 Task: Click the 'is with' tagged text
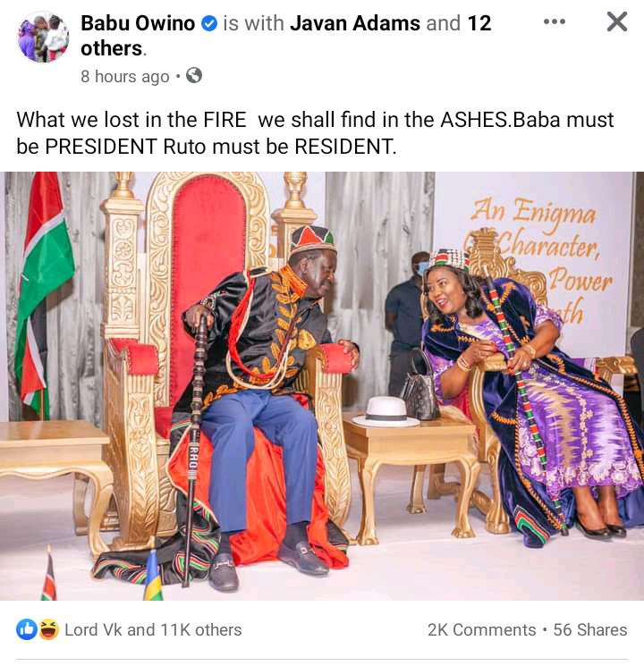pyautogui.click(x=254, y=23)
